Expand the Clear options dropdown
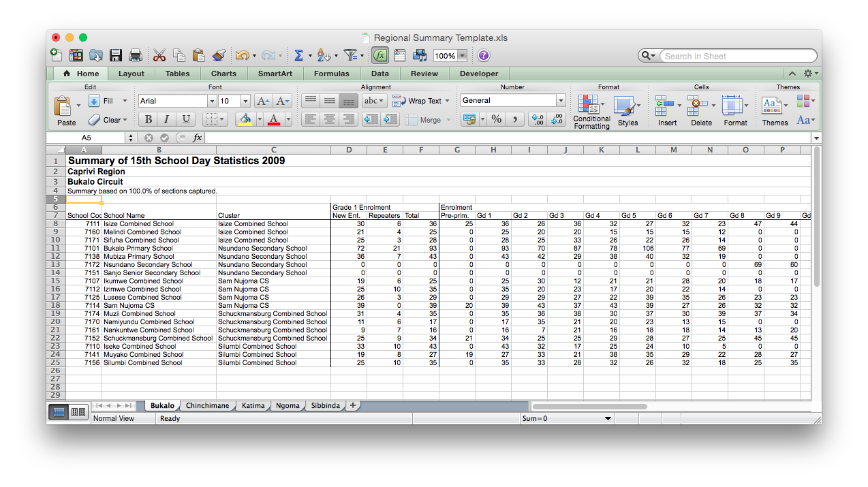 pos(125,120)
